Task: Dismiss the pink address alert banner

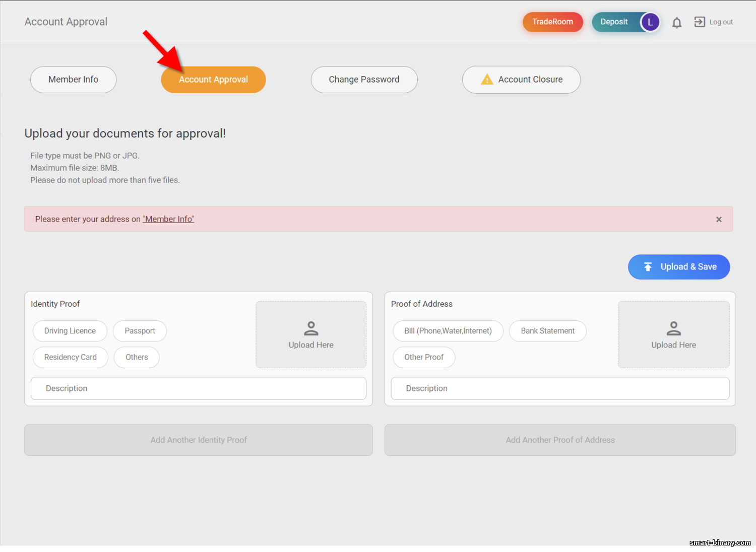Action: pos(719,219)
